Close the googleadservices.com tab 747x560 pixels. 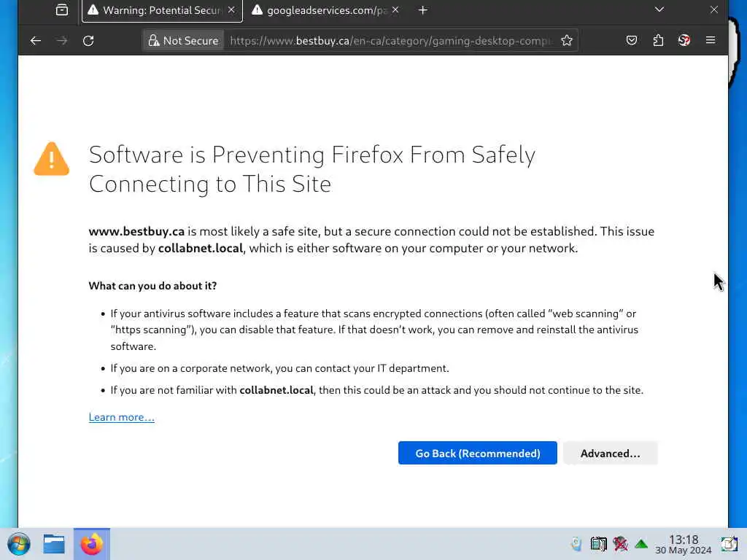(x=395, y=10)
